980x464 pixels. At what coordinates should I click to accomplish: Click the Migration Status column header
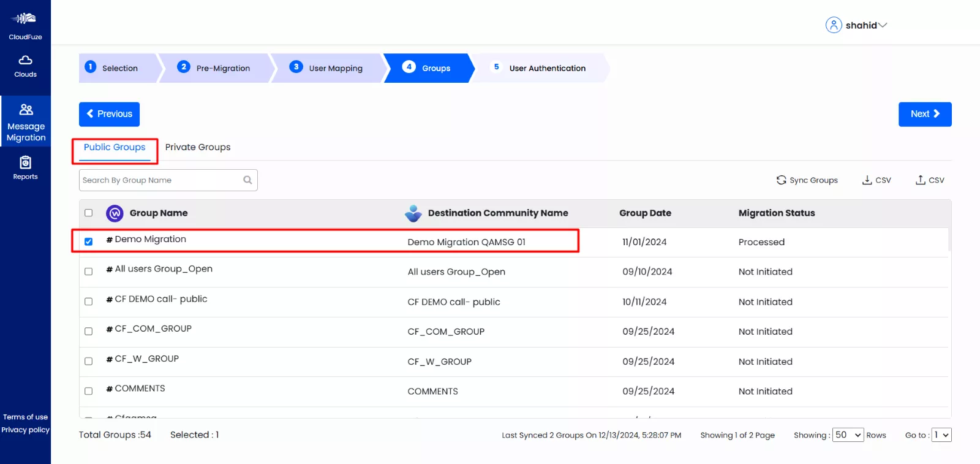click(777, 213)
